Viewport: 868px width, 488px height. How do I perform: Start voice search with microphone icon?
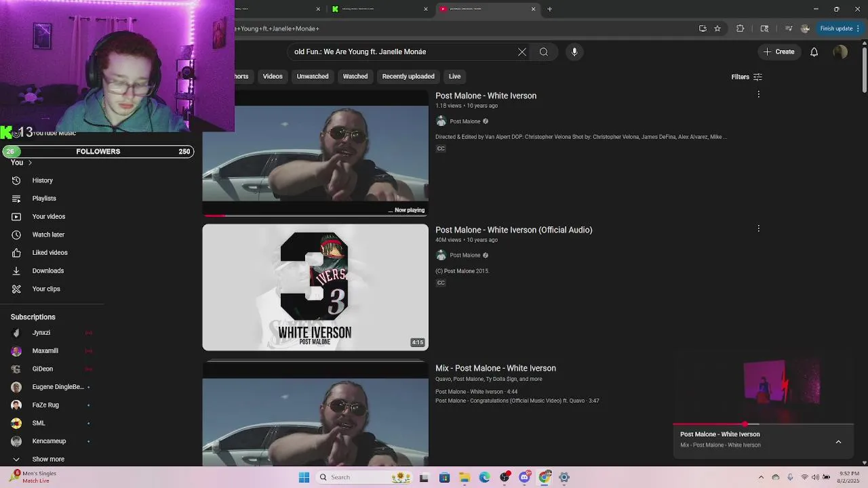574,52
